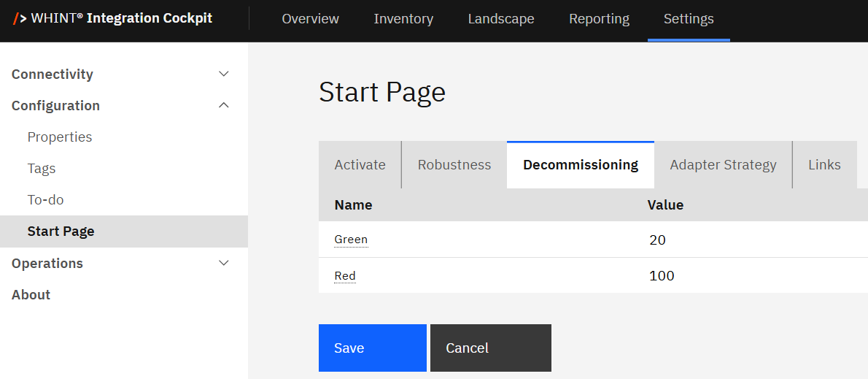Go to the Inventory menu

click(403, 19)
